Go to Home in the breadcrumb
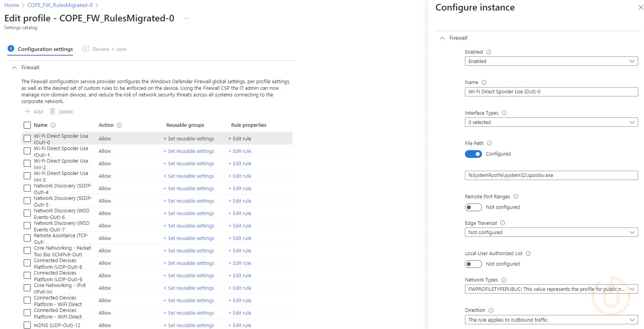 pyautogui.click(x=12, y=5)
